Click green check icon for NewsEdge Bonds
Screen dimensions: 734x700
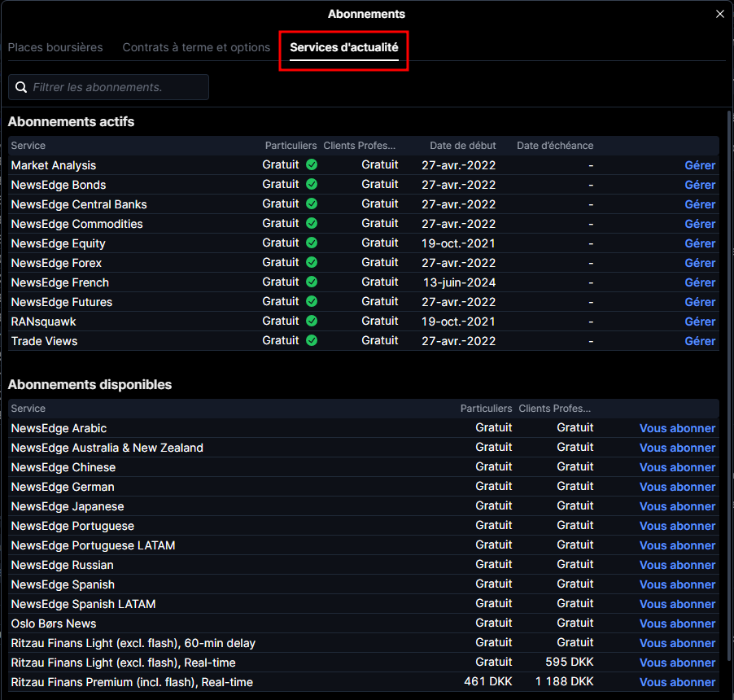tap(312, 185)
